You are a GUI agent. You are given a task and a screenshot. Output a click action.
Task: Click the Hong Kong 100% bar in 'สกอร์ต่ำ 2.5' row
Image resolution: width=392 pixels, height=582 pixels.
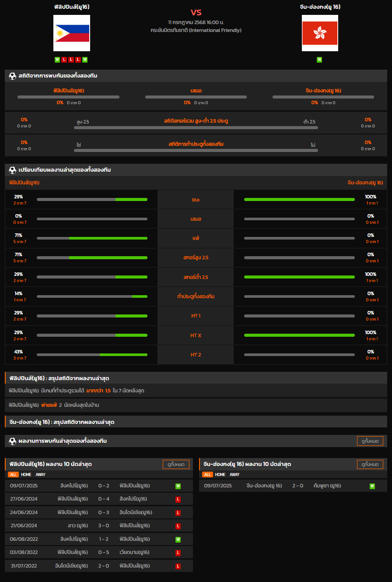299,277
